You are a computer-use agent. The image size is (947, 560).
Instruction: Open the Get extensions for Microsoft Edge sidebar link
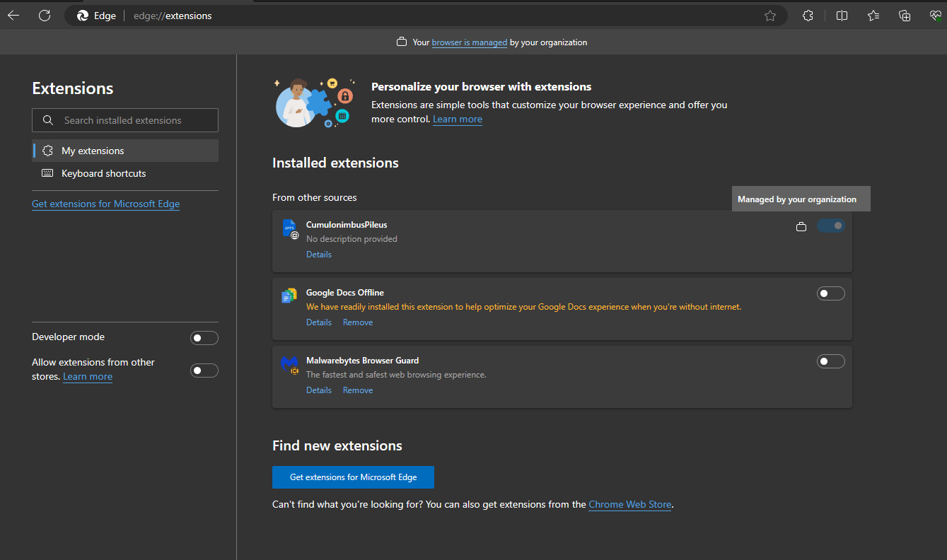[106, 204]
